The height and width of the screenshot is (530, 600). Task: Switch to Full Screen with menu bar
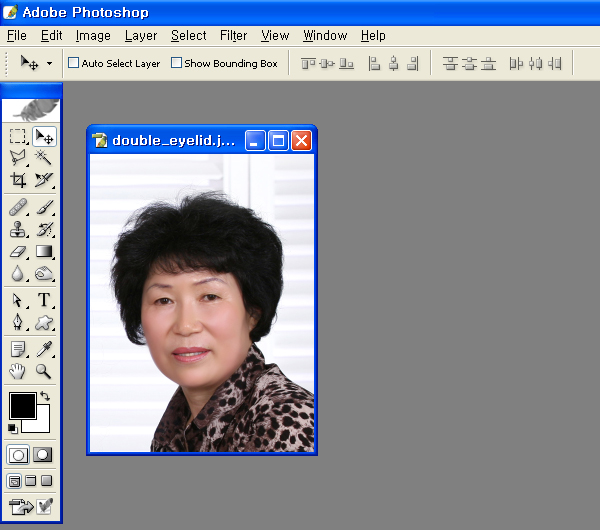click(31, 481)
